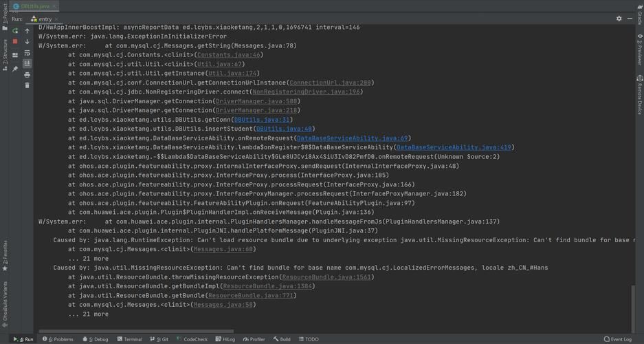The height and width of the screenshot is (344, 644).
Task: Follow link Messages.java:58
Action: pos(223,305)
